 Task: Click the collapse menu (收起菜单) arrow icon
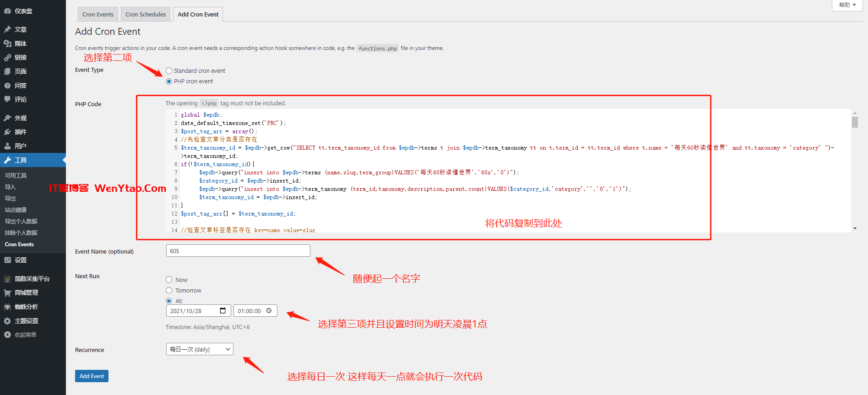7,335
